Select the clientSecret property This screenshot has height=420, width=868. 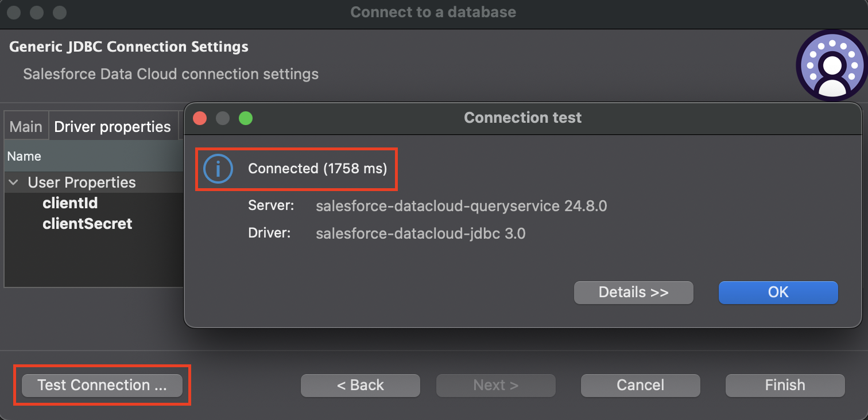[x=87, y=224]
